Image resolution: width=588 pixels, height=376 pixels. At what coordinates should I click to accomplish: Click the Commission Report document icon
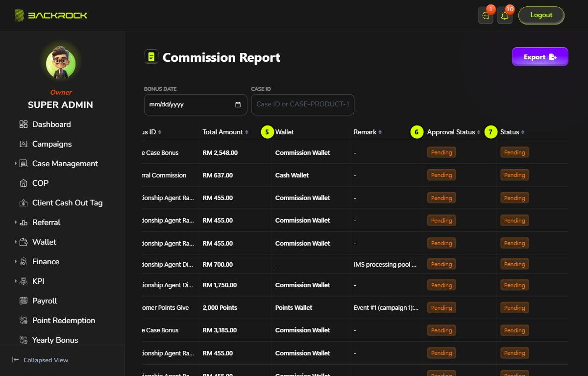[x=151, y=57]
